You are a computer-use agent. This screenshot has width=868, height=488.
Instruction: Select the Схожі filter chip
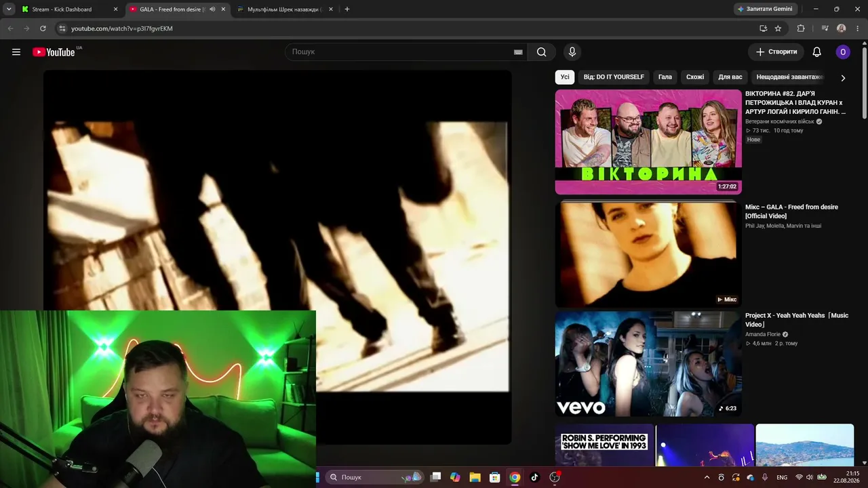(695, 77)
